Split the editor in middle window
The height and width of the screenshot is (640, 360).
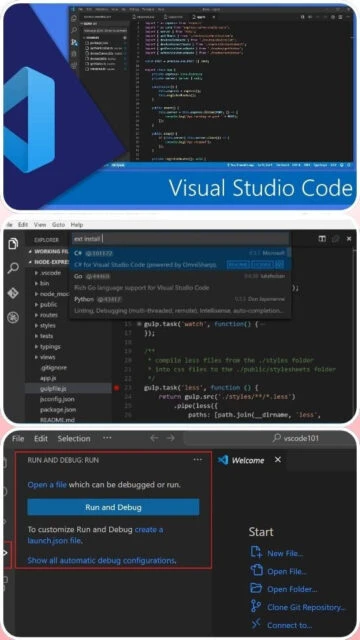click(x=322, y=238)
